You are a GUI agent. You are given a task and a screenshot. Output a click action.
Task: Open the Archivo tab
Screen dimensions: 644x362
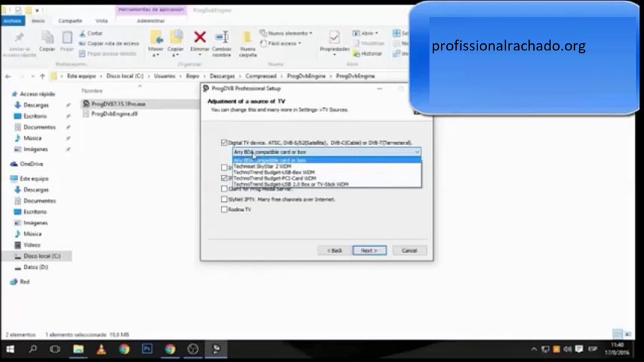(13, 21)
